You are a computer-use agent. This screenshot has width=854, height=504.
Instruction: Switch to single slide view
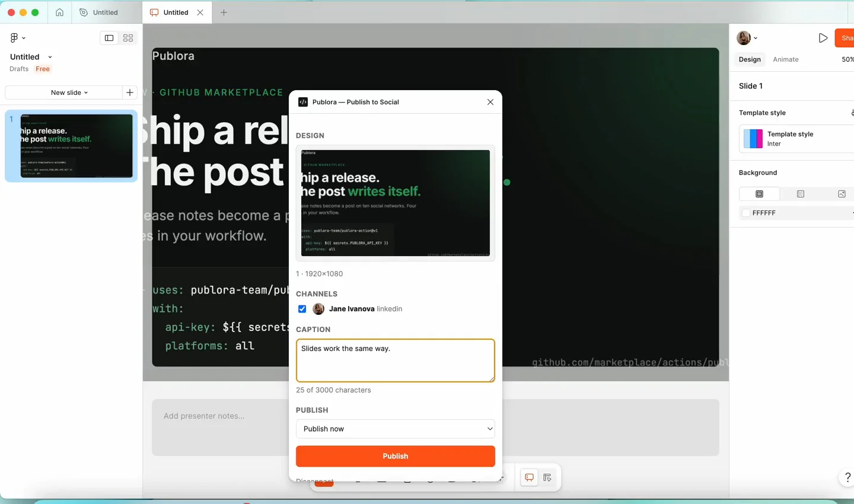109,38
